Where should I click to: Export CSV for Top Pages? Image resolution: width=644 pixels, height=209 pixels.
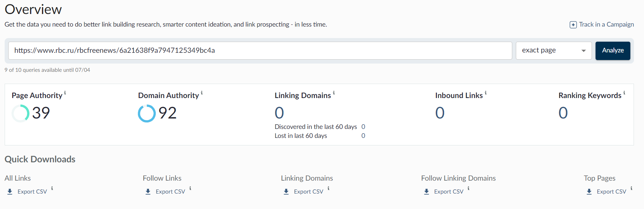tap(611, 192)
